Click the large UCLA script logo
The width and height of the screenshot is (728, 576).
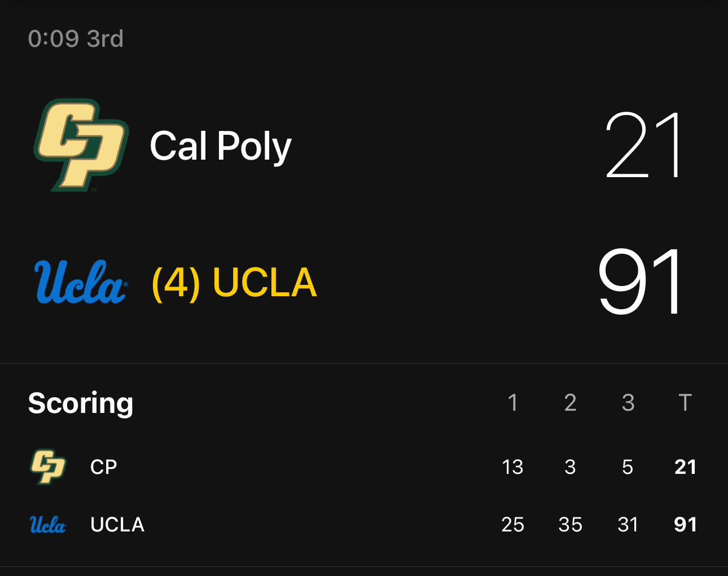tap(81, 282)
